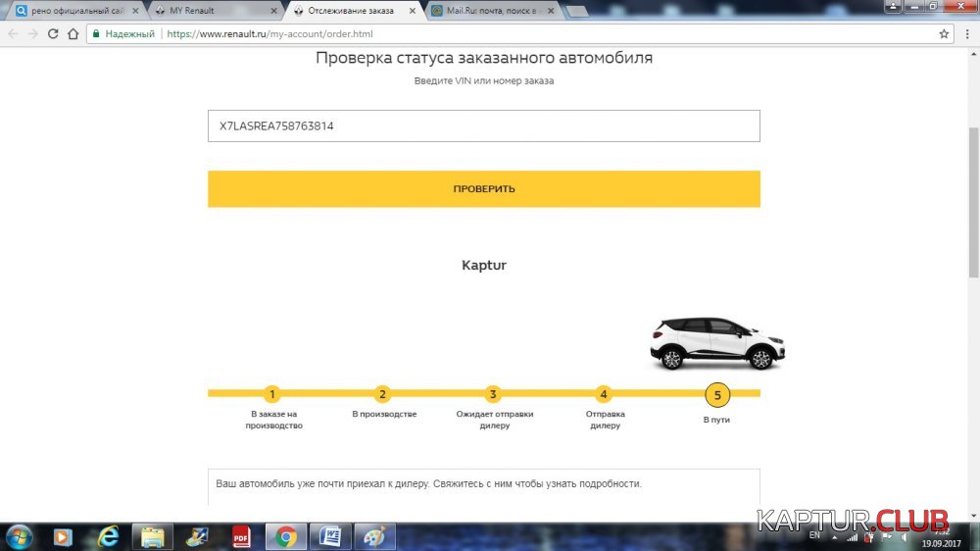Launch Internet Explorer from the taskbar

coord(108,536)
